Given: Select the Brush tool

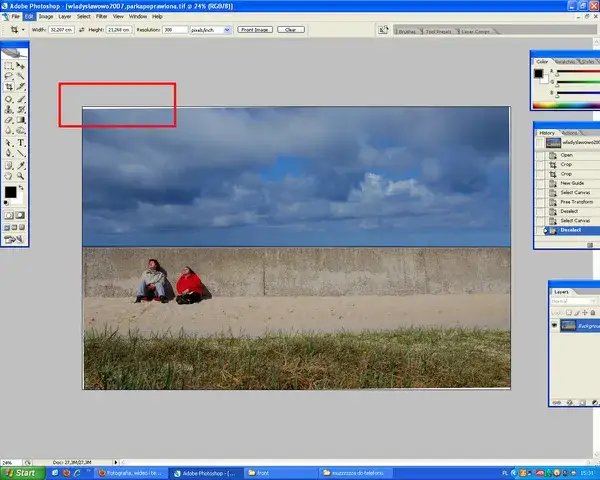Looking at the screenshot, I should point(20,99).
